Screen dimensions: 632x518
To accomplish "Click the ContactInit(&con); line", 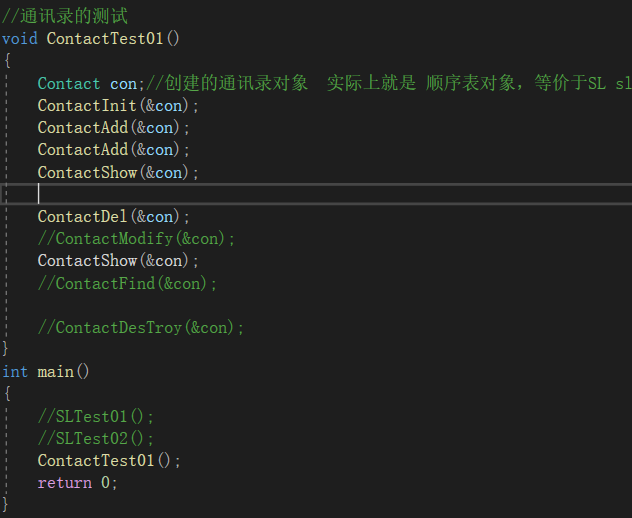I will (x=118, y=106).
